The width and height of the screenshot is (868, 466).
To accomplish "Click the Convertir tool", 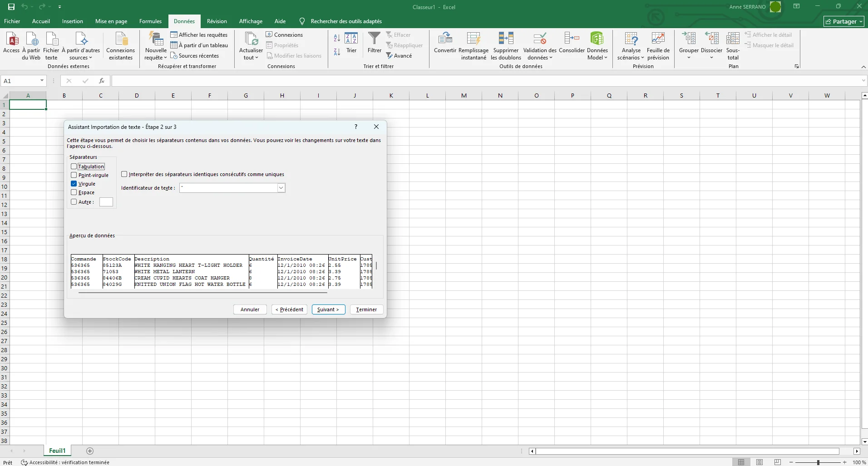I will click(x=445, y=43).
